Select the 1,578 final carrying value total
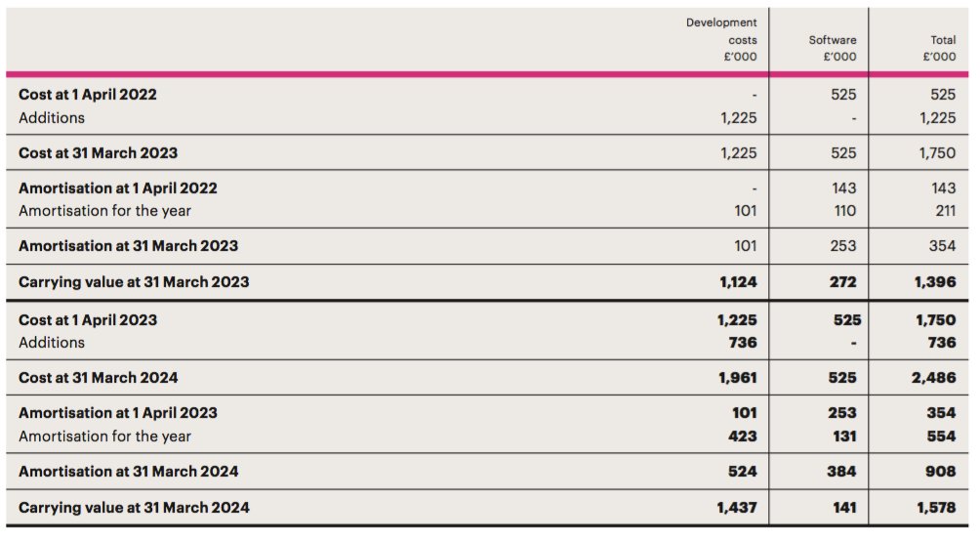The width and height of the screenshot is (980, 541). 936,507
